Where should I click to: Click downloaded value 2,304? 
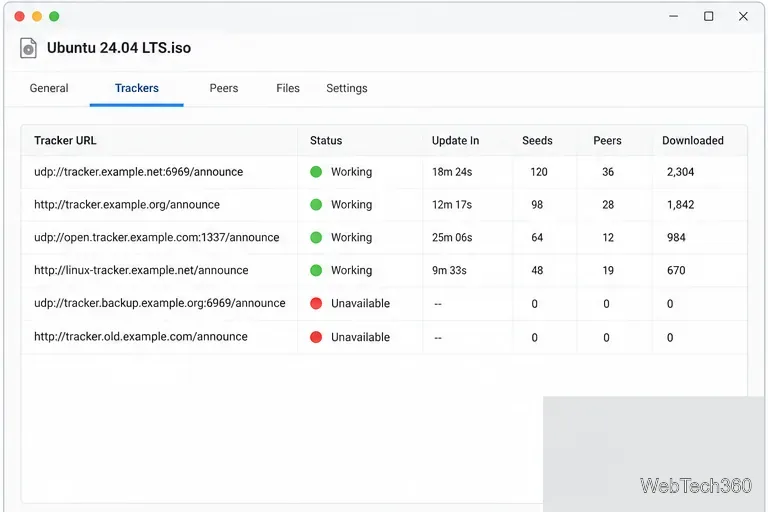click(x=680, y=172)
